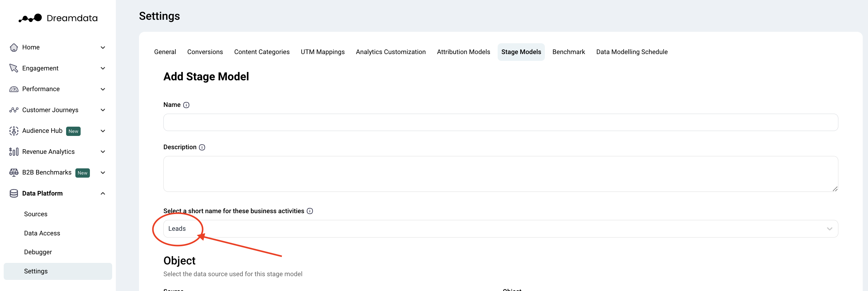Select Settings in the sidebar

point(58,272)
